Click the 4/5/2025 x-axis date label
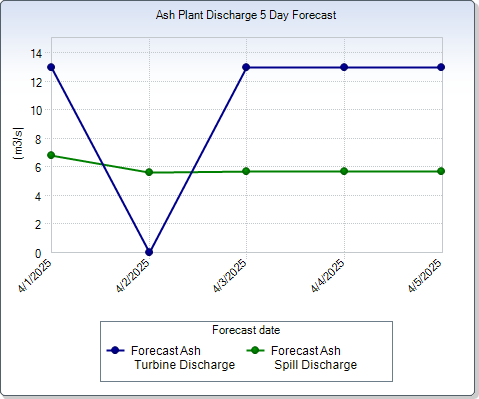 425,276
